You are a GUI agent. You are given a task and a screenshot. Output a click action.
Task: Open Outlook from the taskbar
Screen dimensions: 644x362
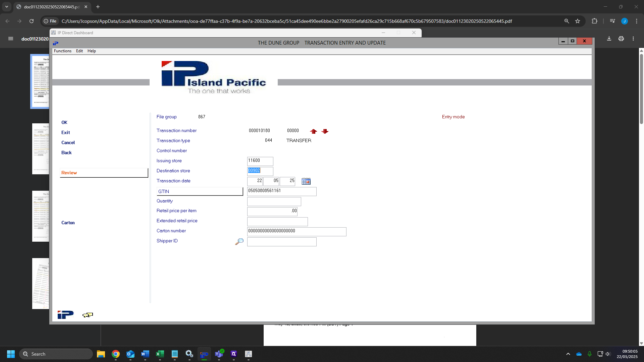point(130,354)
